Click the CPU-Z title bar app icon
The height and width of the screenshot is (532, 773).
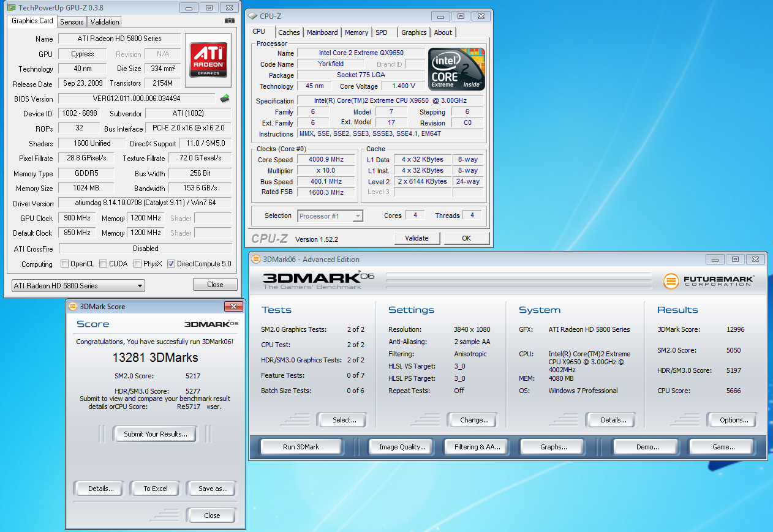click(x=252, y=16)
